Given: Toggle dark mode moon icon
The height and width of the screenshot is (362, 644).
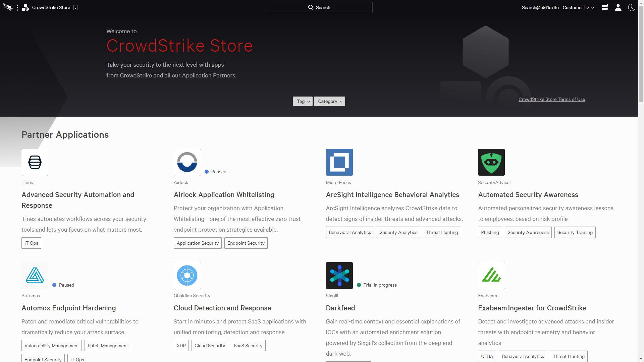Looking at the screenshot, I should pos(631,7).
